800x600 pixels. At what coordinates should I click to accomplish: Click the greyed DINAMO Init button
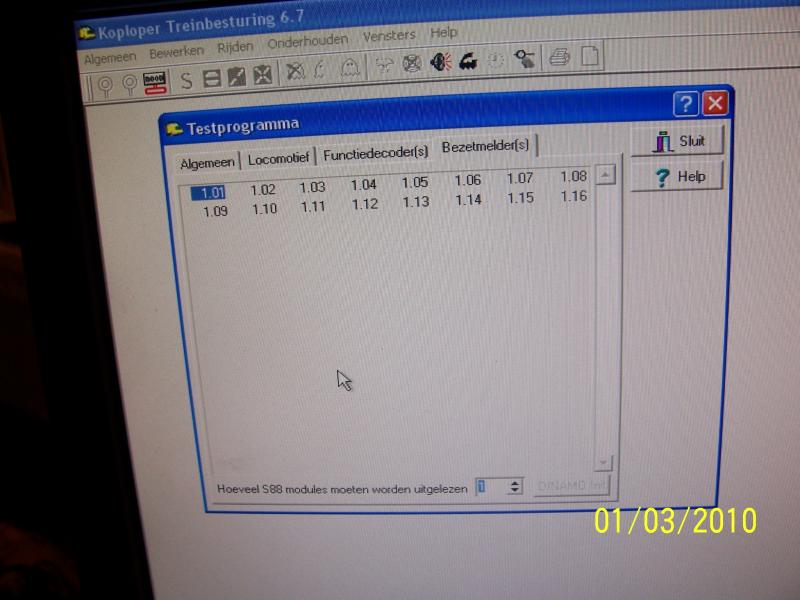[571, 485]
